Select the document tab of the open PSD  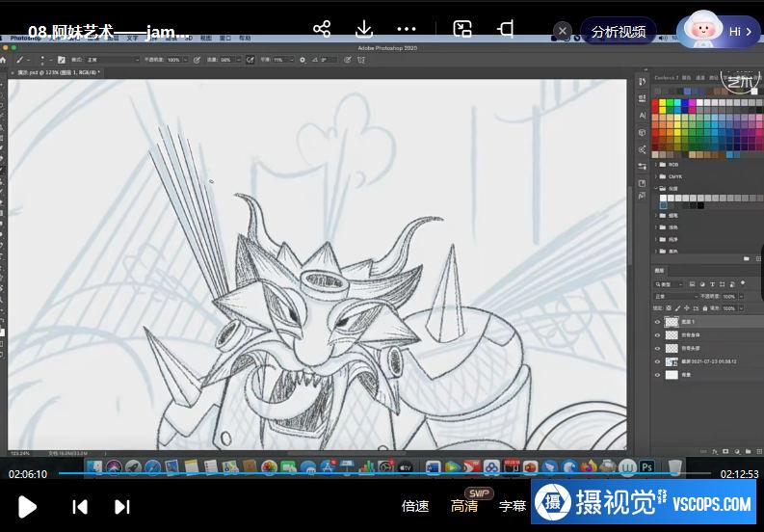point(57,72)
